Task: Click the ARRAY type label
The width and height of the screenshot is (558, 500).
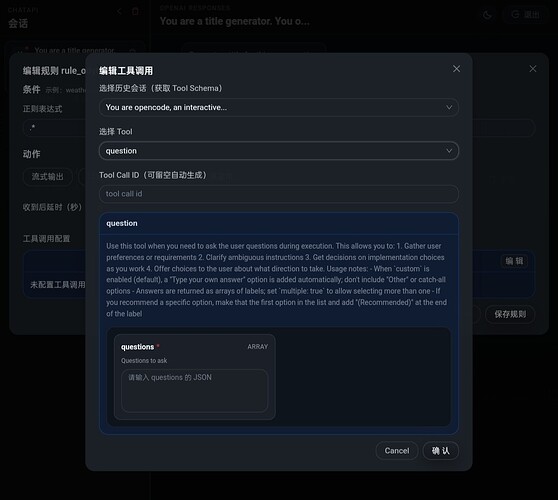Action: click(258, 347)
